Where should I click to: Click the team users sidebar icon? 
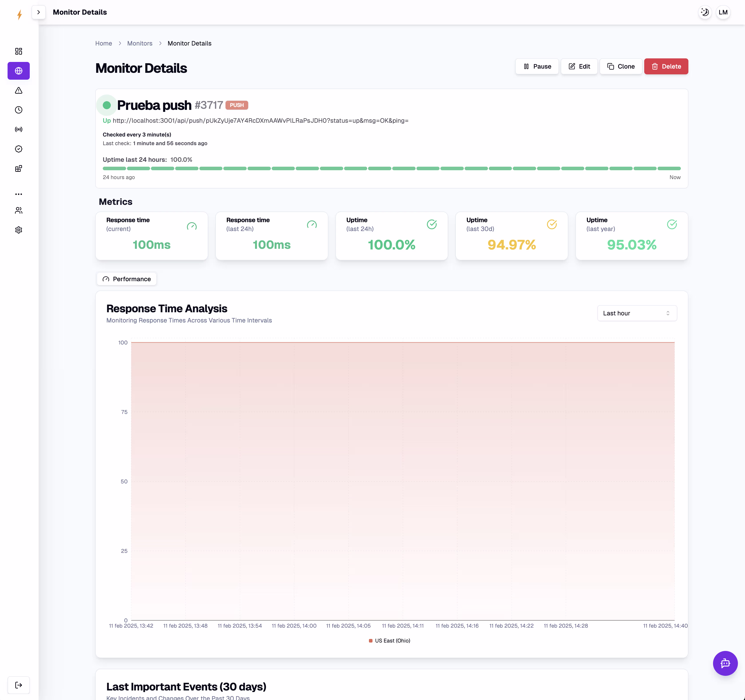(18, 210)
